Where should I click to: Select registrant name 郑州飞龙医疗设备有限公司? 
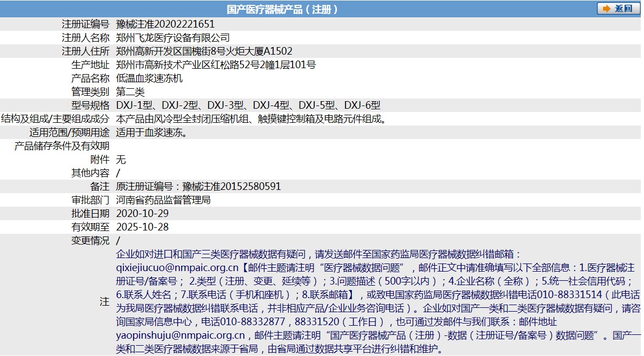173,38
